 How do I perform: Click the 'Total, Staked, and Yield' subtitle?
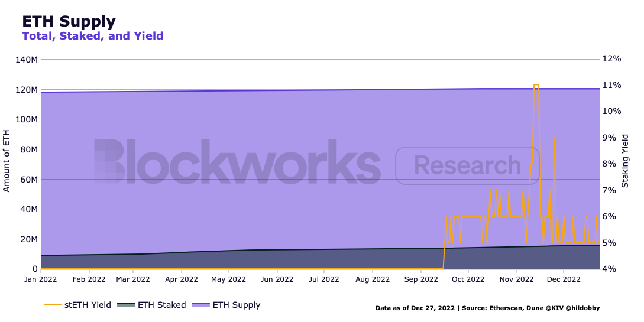92,36
